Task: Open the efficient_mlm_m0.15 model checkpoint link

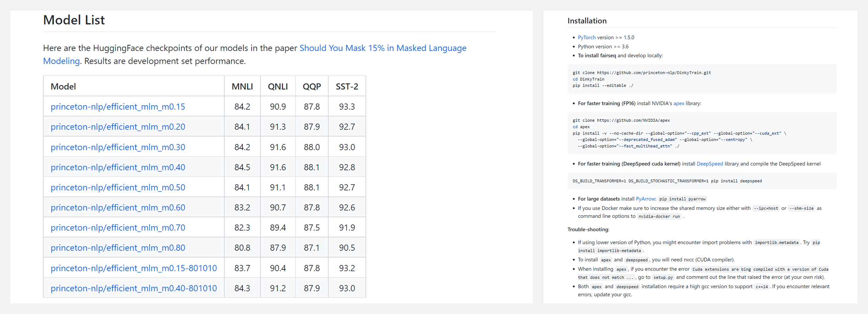Action: [118, 107]
